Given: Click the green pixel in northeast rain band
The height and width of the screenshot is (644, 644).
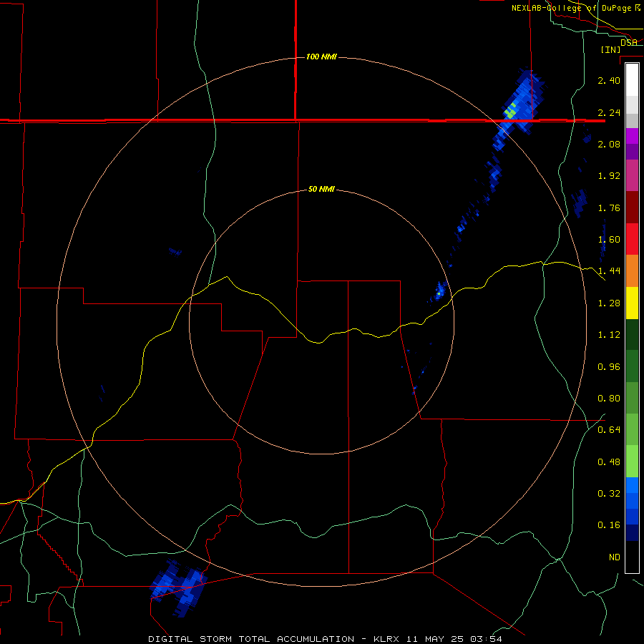Looking at the screenshot, I should [511, 112].
